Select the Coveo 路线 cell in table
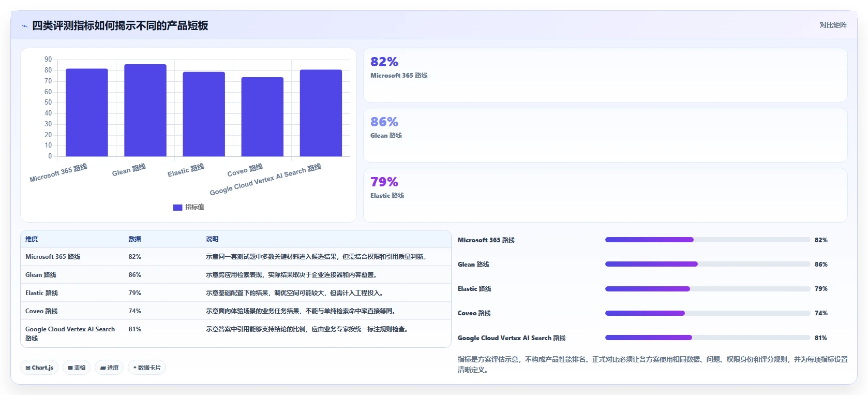Screen dimensions: 868x395 coord(41,311)
